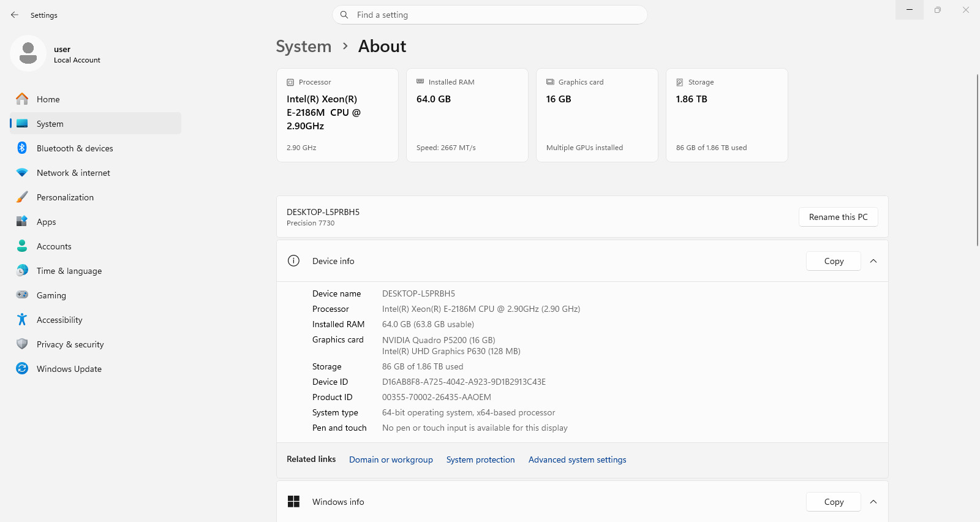980x522 pixels.
Task: Open Bluetooth & devices settings
Action: (x=96, y=148)
